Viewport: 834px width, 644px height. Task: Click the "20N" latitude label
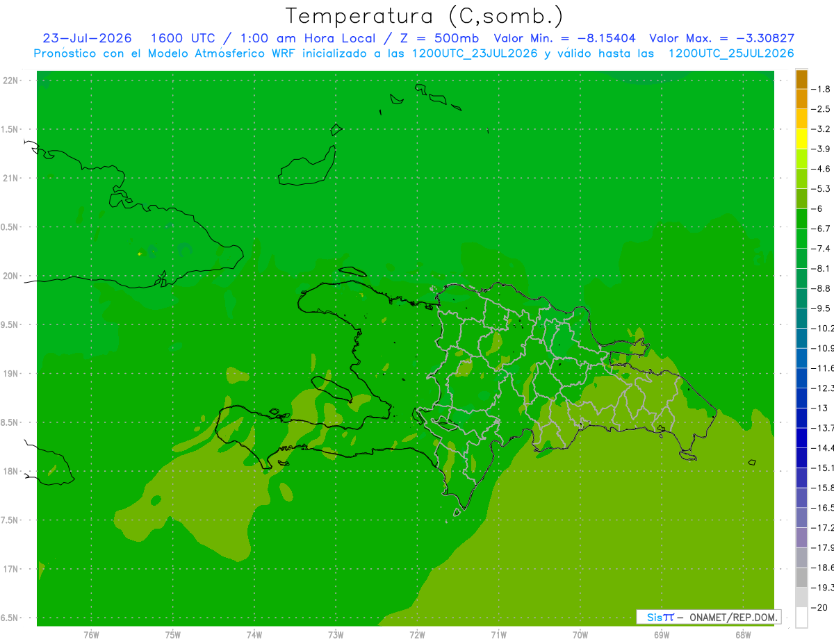[10, 276]
